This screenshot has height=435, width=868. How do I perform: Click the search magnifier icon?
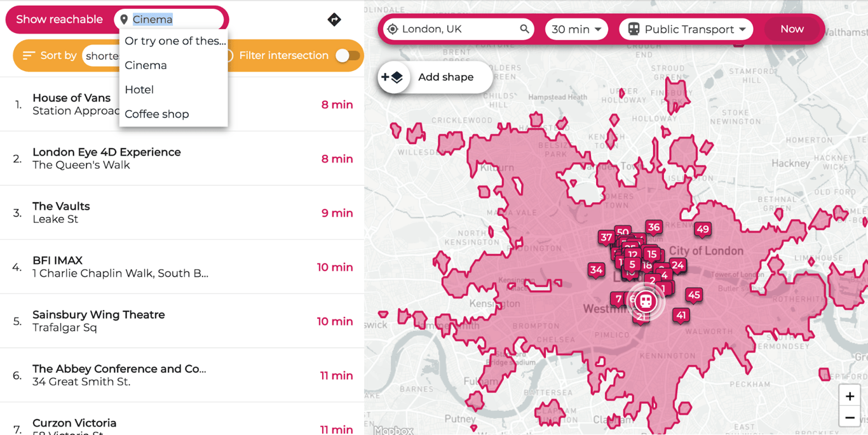524,29
